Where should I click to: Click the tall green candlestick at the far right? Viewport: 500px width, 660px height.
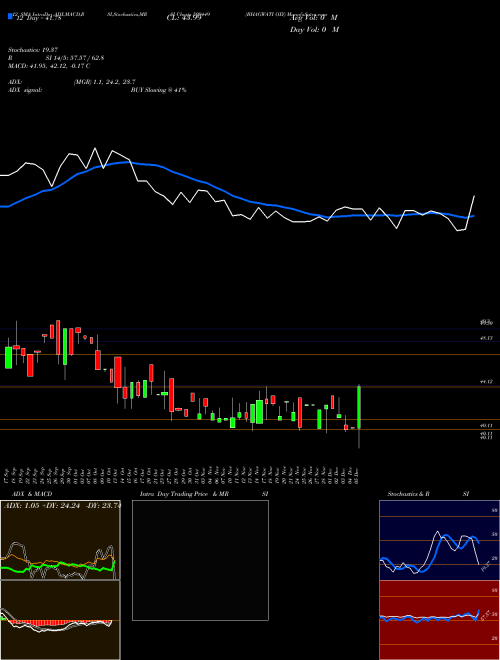pyautogui.click(x=359, y=407)
